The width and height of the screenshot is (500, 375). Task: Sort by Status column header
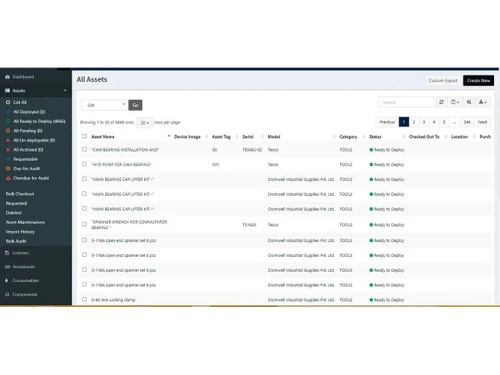pyautogui.click(x=375, y=137)
